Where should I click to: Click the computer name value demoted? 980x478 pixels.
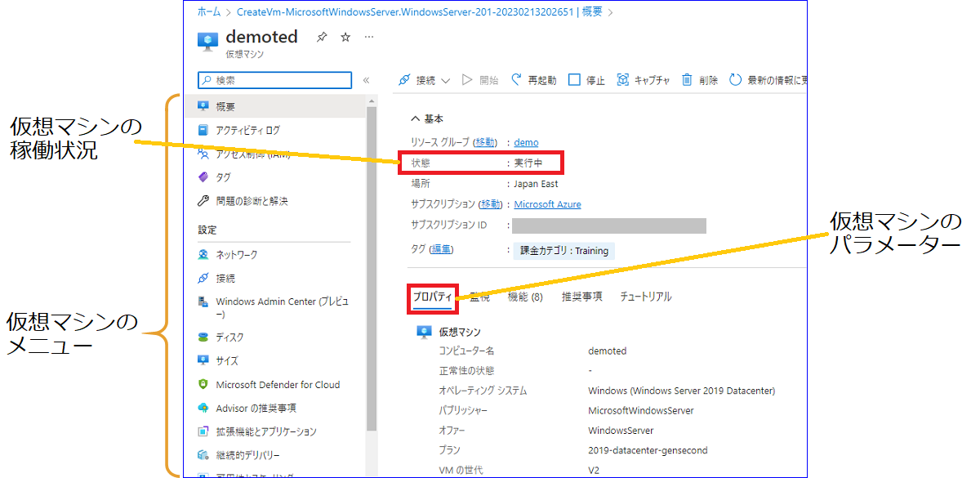pos(608,351)
